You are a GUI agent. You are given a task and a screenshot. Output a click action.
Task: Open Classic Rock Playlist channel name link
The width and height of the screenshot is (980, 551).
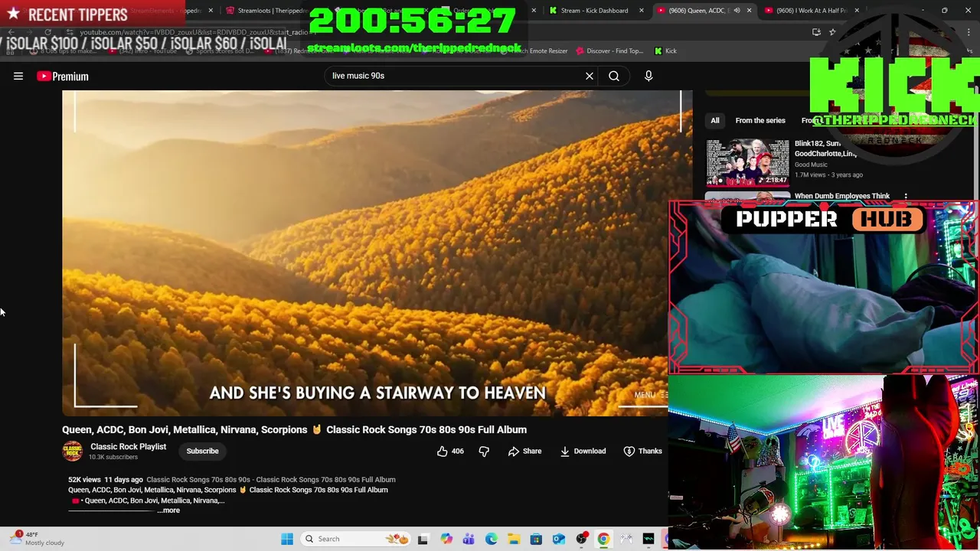point(128,446)
